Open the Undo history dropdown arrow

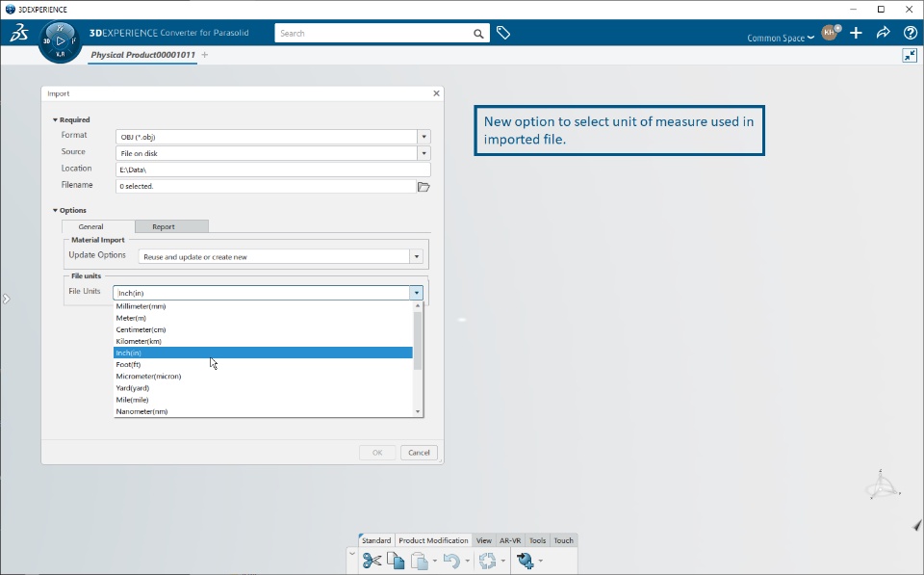468,561
